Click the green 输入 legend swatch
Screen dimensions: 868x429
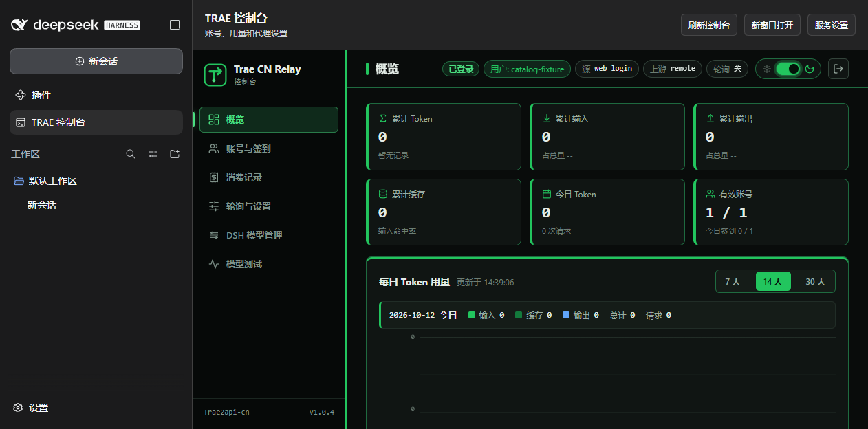pyautogui.click(x=472, y=315)
